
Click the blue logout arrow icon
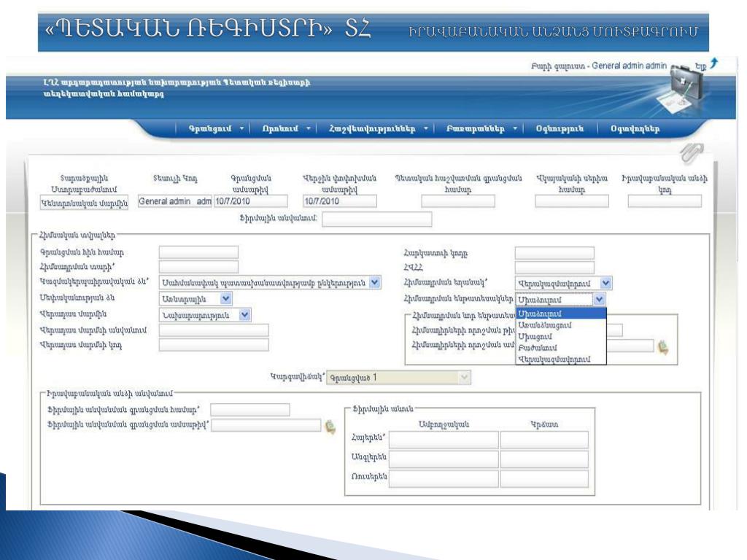coord(713,63)
